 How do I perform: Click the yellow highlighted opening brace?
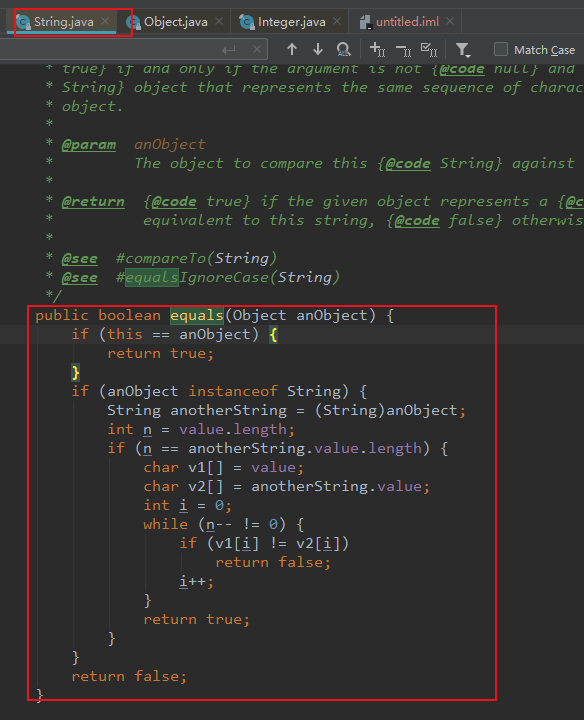click(x=274, y=335)
